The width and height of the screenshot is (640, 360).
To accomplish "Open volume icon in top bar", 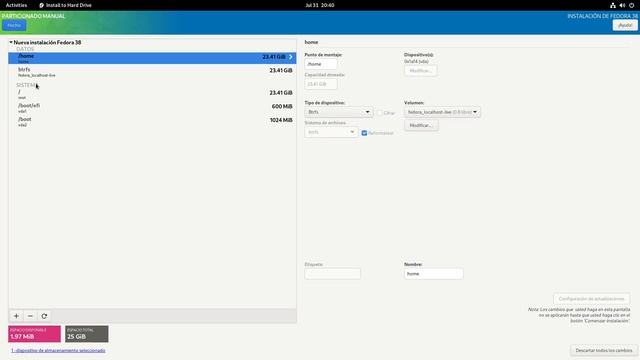I will click(622, 5).
